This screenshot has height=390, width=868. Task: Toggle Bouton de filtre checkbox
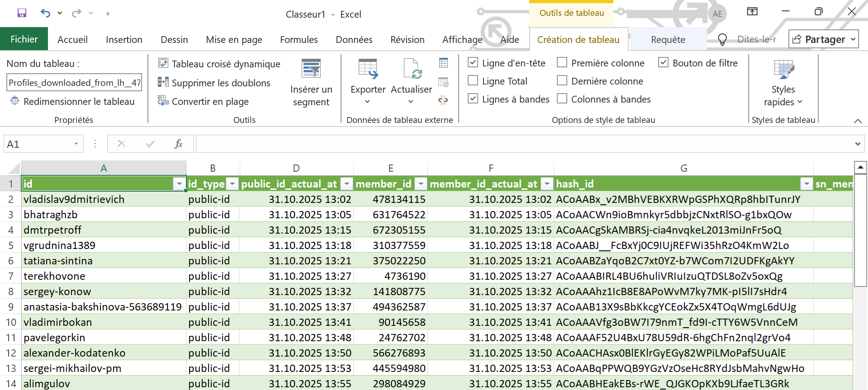coord(663,62)
